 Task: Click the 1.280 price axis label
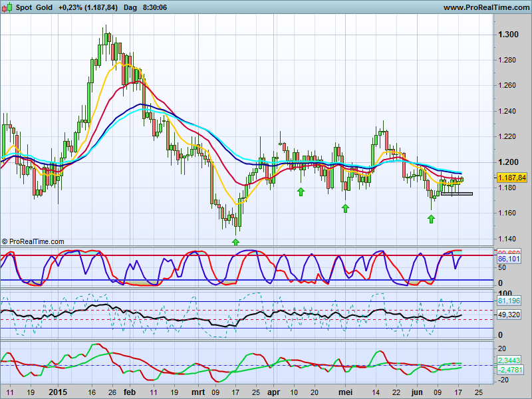[507, 60]
